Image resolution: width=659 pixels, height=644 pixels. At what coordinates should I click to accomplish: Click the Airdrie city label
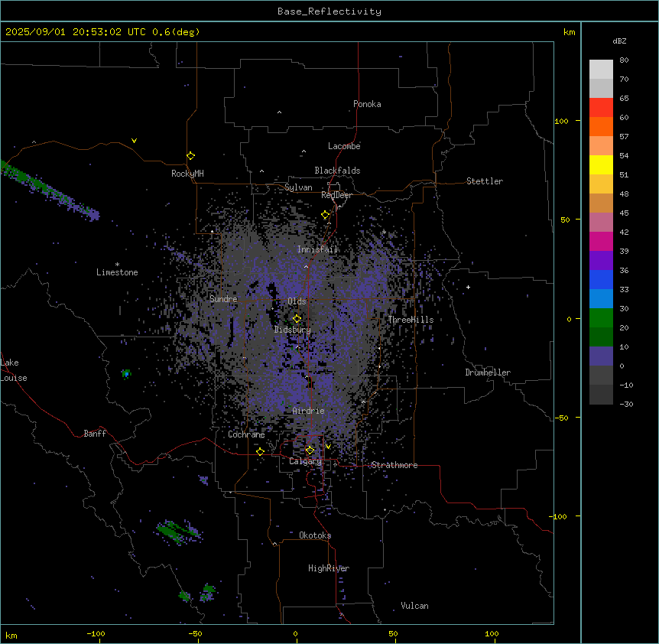[x=308, y=411]
